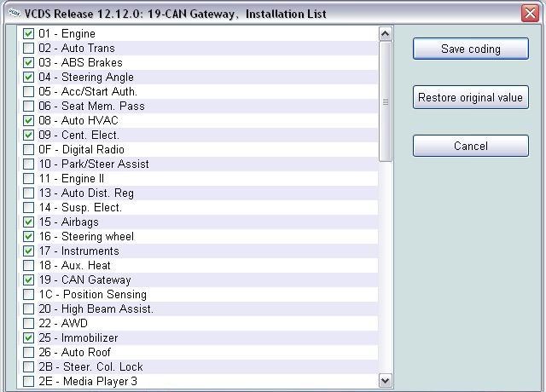The image size is (546, 392).
Task: Tick the 22 - AWD checkbox
Action: pos(28,324)
